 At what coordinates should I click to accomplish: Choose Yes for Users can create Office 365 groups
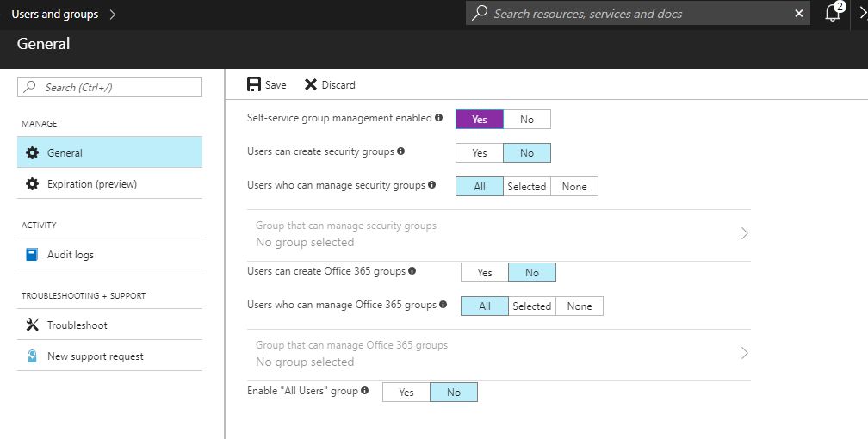pos(484,272)
